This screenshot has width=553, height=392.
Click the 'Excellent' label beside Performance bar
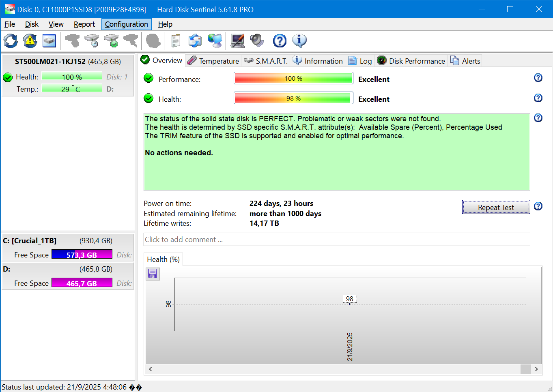coord(374,79)
